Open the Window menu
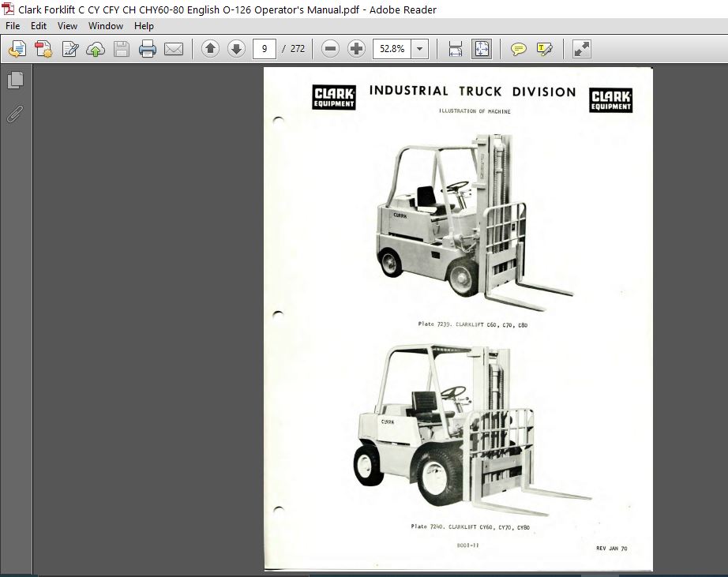The image size is (728, 577). click(106, 26)
